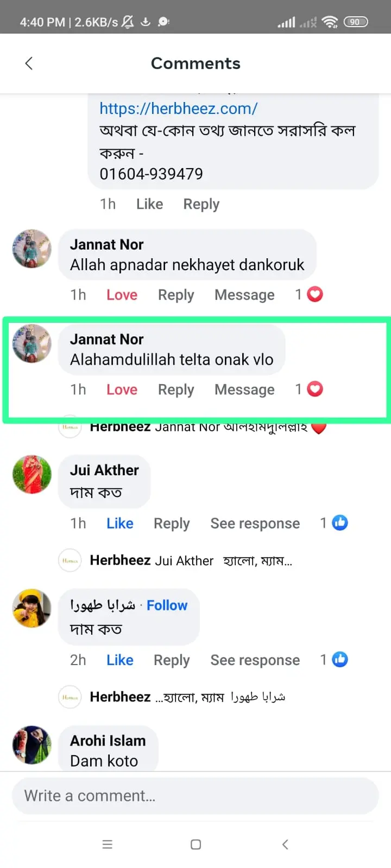
Task: Expand the Herbheez reply to Jui Akther
Action: (x=191, y=560)
